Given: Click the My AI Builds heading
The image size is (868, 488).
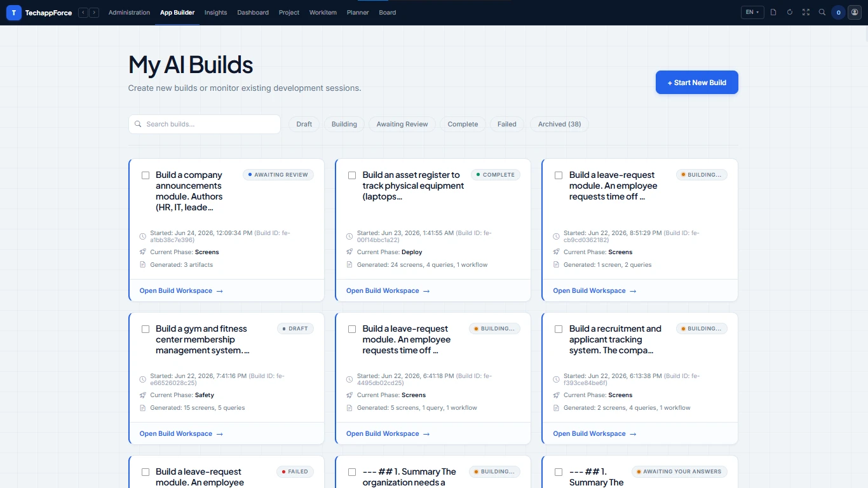Looking at the screenshot, I should (191, 65).
